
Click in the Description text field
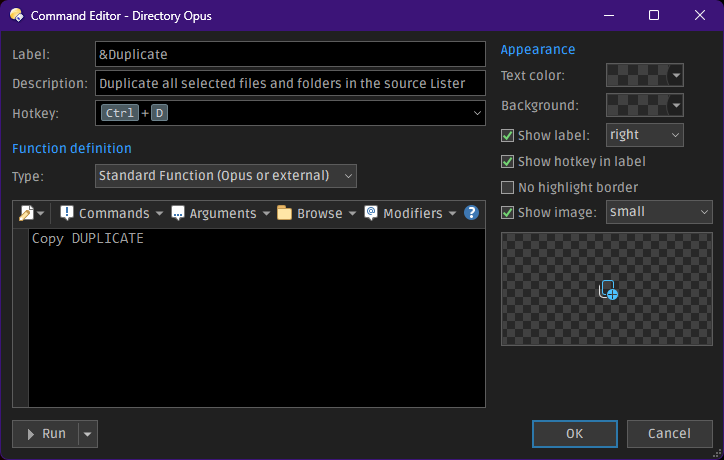(x=290, y=83)
